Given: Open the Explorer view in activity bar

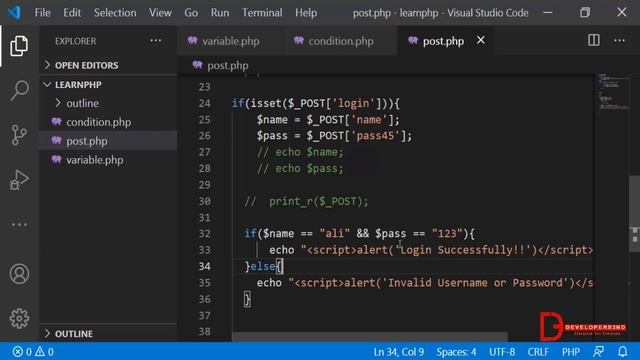Looking at the screenshot, I should tap(19, 46).
